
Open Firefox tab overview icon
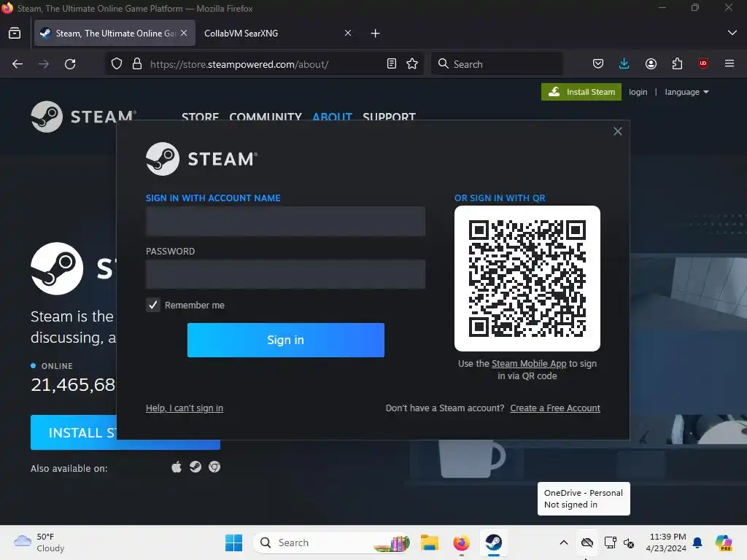tap(15, 34)
